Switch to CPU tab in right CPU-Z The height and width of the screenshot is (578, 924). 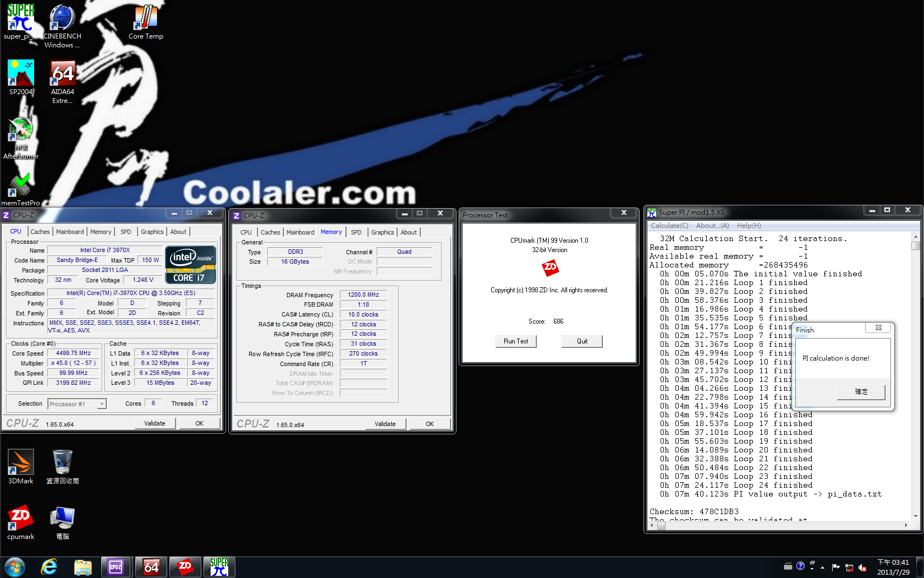[246, 232]
